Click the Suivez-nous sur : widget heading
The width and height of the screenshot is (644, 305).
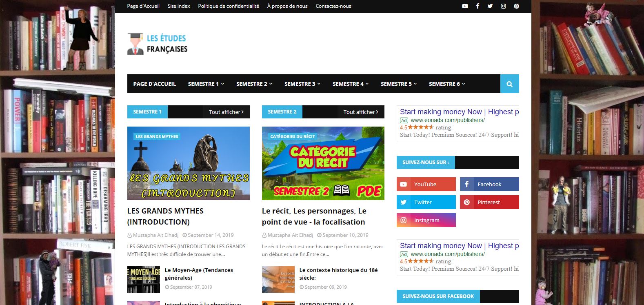(x=426, y=163)
